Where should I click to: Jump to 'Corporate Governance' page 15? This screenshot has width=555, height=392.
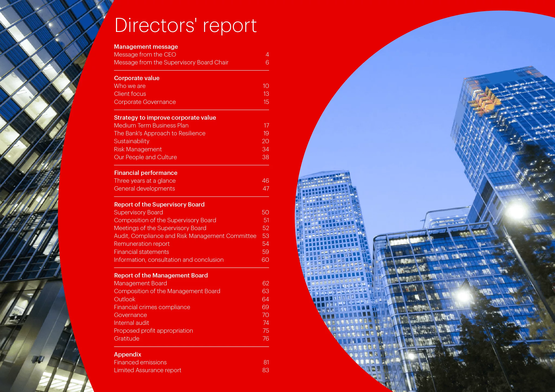(191, 102)
